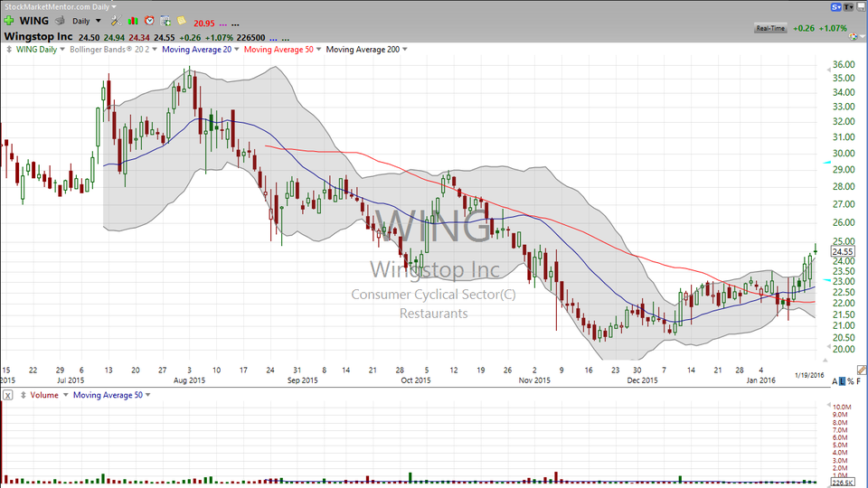Click the high price 24.94
Screen dimensions: 868x488
click(x=114, y=38)
